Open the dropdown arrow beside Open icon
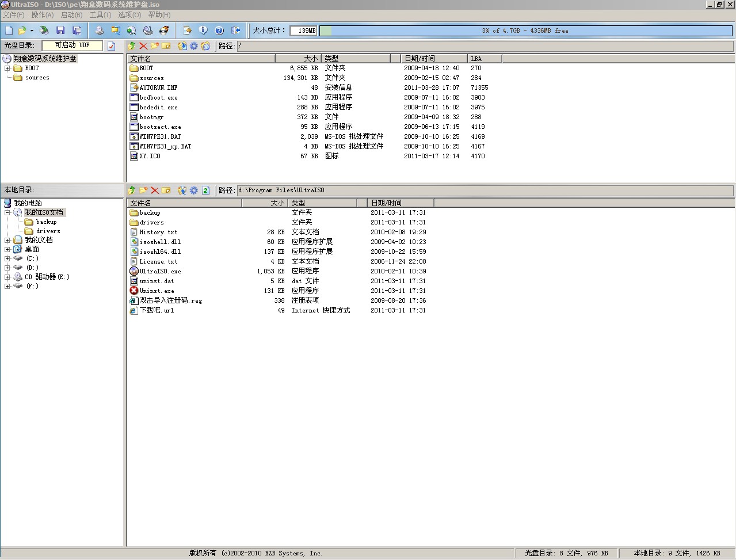 pyautogui.click(x=32, y=31)
